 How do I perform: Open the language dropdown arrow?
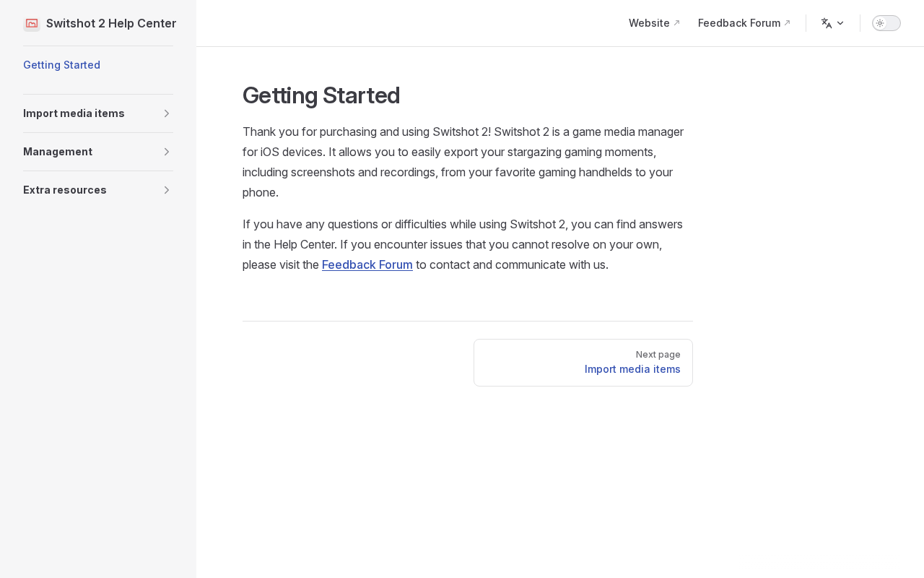click(x=840, y=23)
